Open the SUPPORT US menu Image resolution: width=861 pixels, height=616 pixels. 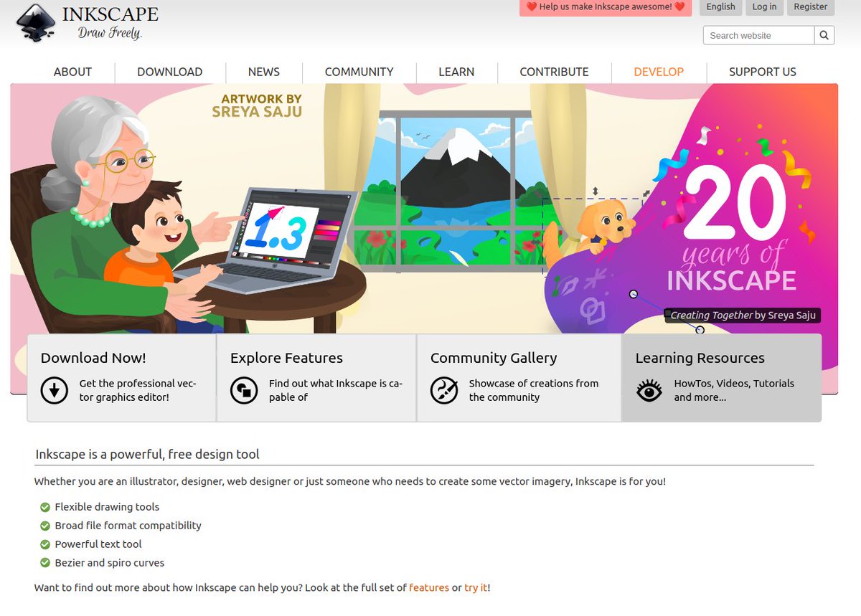point(763,72)
